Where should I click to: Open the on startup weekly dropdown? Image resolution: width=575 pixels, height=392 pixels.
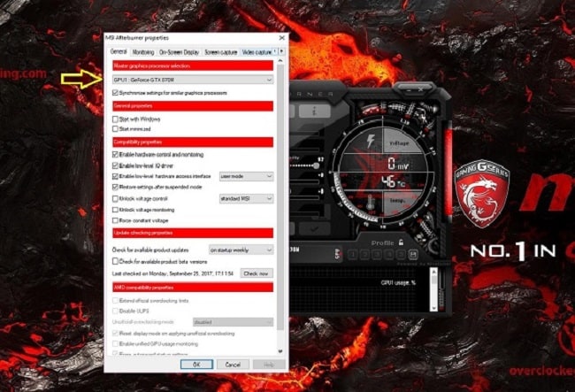coord(241,250)
